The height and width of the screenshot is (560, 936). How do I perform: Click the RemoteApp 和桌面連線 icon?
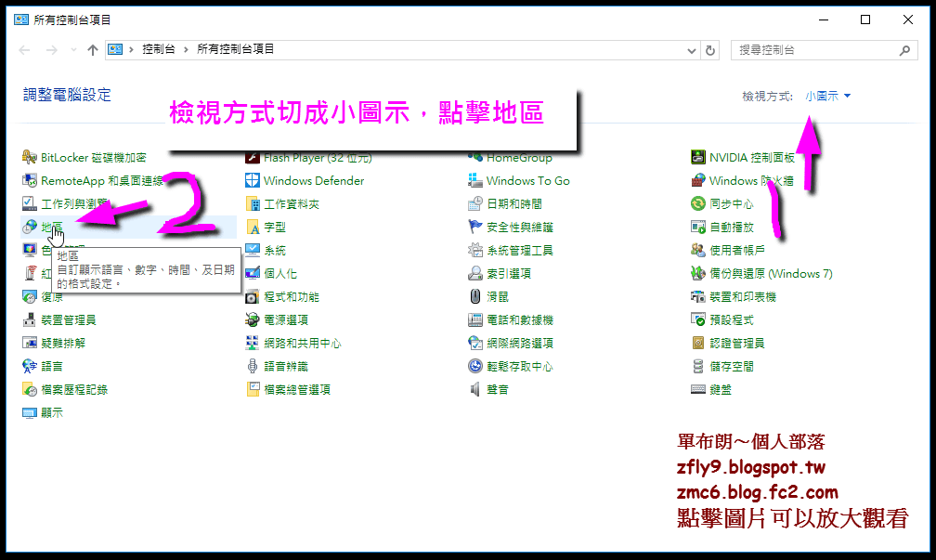pyautogui.click(x=30, y=181)
